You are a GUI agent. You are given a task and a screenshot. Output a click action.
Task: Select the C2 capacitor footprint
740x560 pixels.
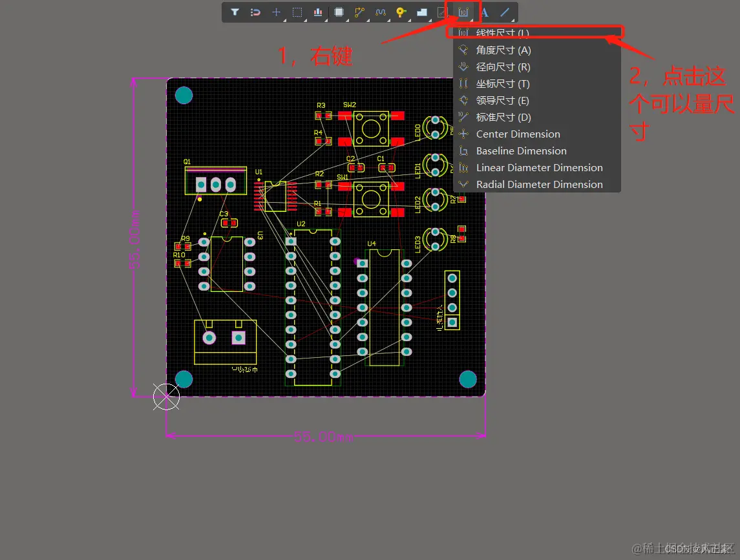point(356,167)
